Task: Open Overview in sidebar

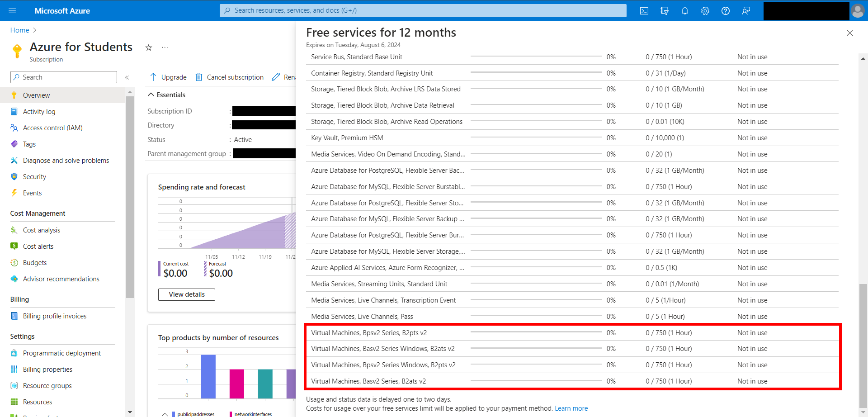Action: click(62, 95)
